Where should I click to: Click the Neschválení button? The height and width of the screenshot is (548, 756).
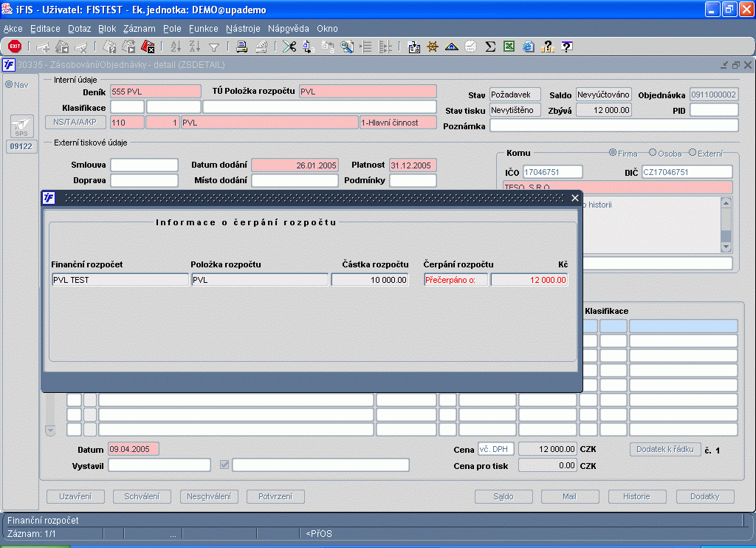coord(209,496)
